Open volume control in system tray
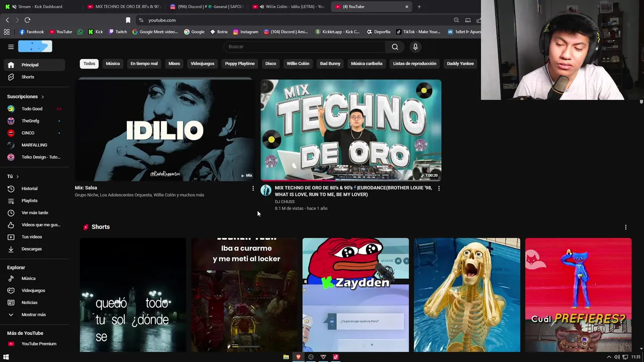The width and height of the screenshot is (644, 362). (x=617, y=357)
